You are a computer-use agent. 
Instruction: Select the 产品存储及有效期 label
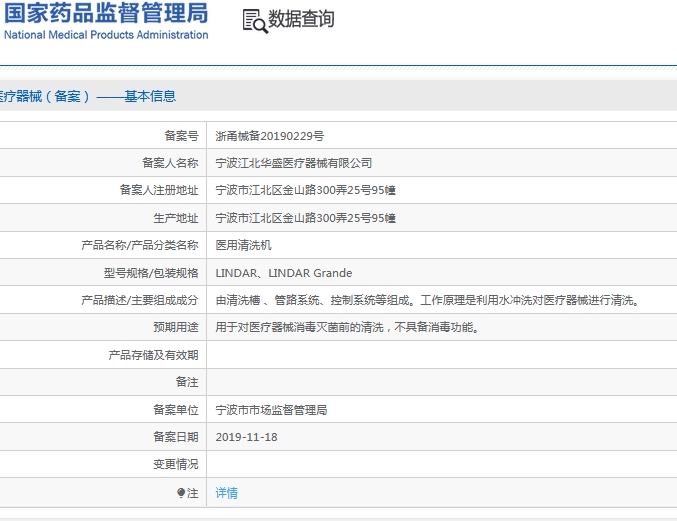pyautogui.click(x=153, y=355)
